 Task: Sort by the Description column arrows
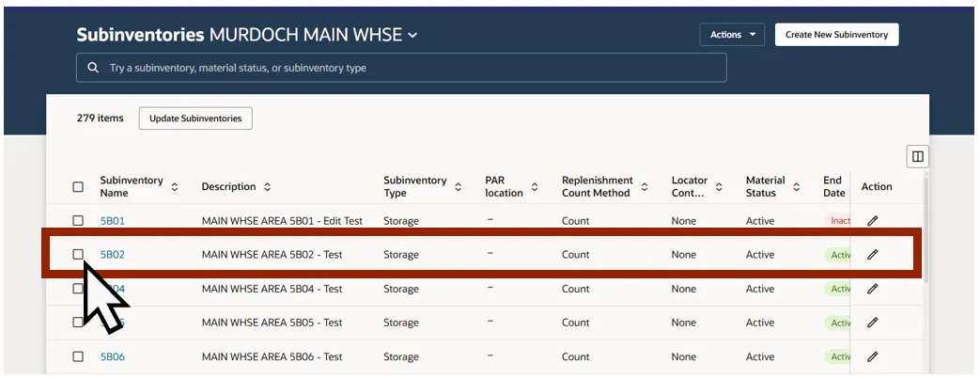point(267,187)
